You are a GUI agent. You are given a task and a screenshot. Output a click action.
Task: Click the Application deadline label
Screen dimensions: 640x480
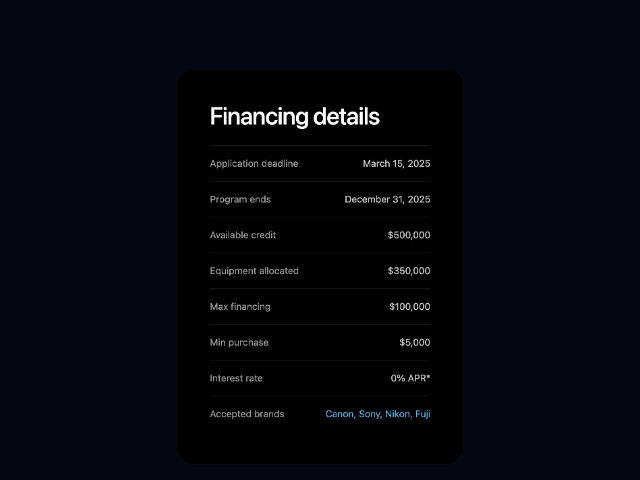[x=254, y=164]
